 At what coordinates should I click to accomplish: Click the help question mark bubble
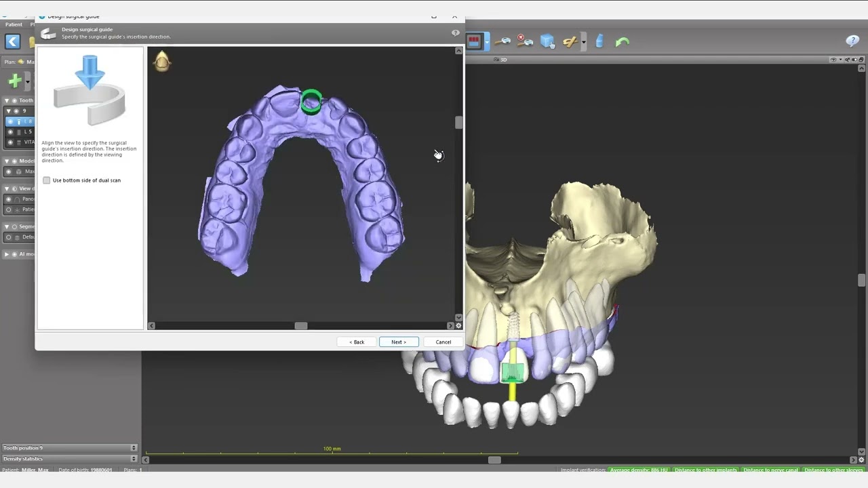coord(853,41)
